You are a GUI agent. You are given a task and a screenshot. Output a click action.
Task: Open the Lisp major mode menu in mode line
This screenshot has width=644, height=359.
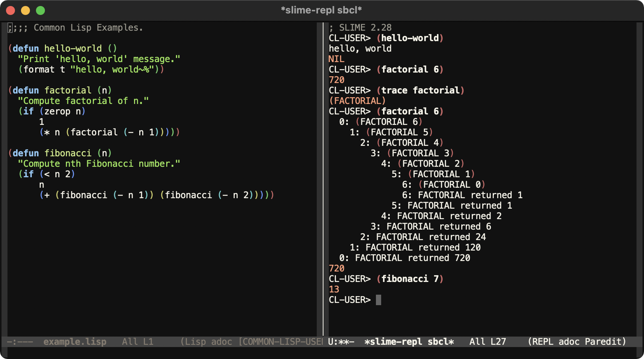[x=195, y=342]
